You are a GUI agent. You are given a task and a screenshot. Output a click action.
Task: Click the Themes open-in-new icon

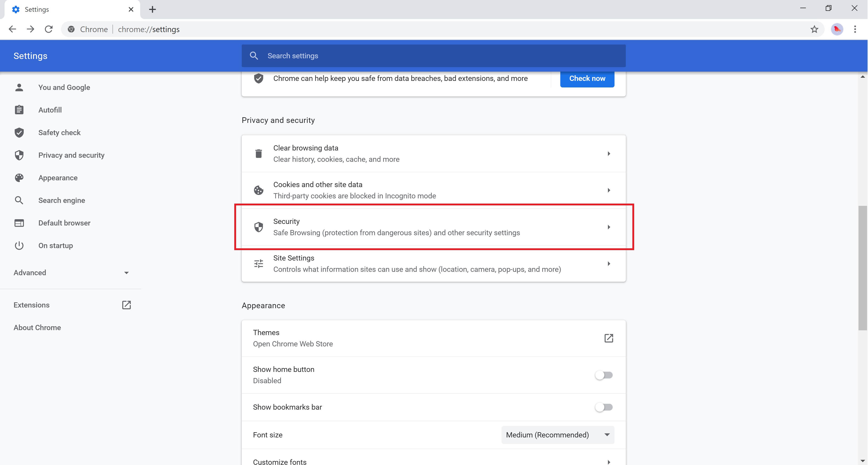(609, 338)
